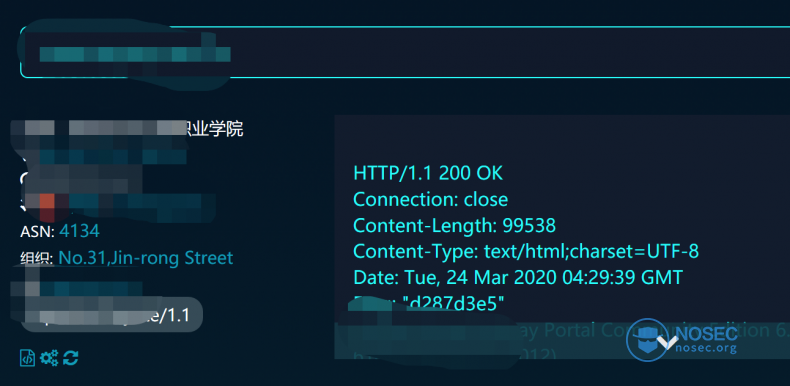Viewport: 790px width, 386px height.
Task: Open the result title ending in 职业学院
Action: point(127,128)
